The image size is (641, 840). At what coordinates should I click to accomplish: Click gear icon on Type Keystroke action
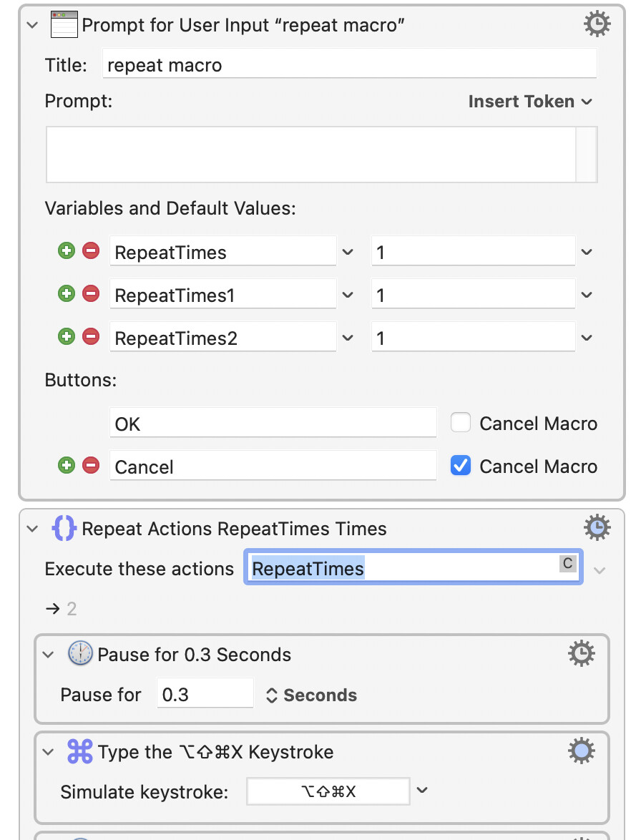(581, 751)
